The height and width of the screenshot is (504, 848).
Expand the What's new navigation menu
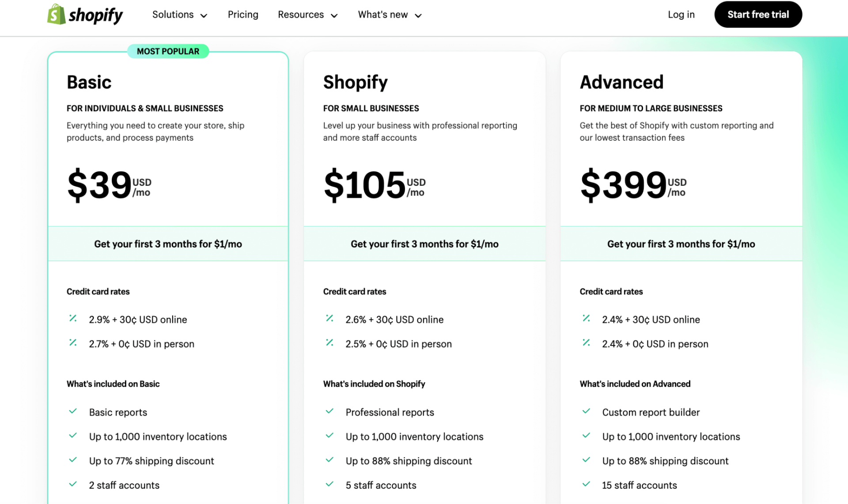[389, 15]
